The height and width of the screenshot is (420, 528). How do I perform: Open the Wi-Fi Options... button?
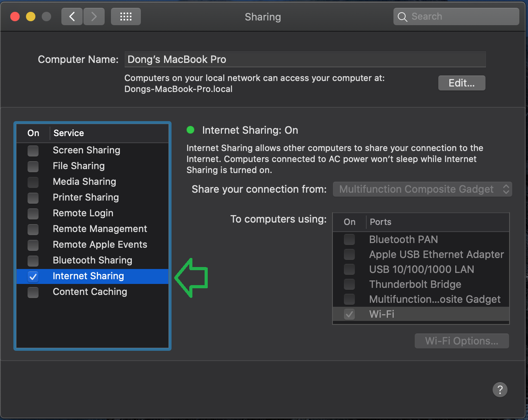point(462,341)
